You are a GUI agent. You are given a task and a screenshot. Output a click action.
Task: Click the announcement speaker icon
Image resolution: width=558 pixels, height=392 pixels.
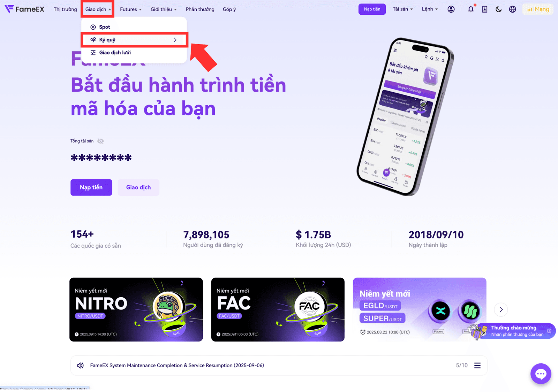(x=81, y=365)
